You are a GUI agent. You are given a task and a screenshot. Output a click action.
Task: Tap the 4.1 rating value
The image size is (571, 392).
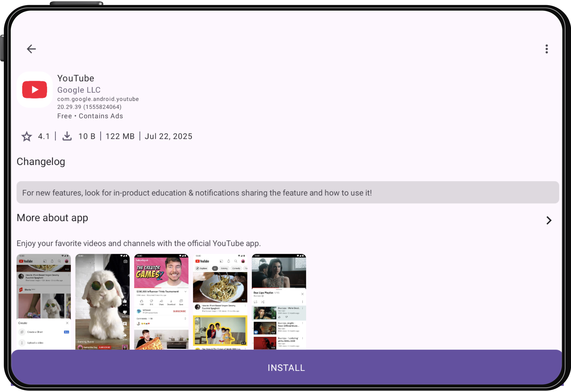tap(44, 136)
